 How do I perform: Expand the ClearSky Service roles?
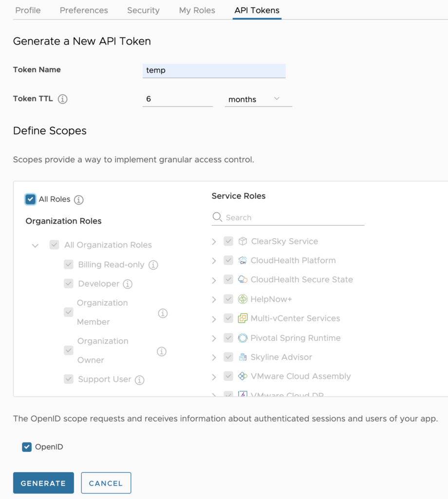(x=214, y=242)
